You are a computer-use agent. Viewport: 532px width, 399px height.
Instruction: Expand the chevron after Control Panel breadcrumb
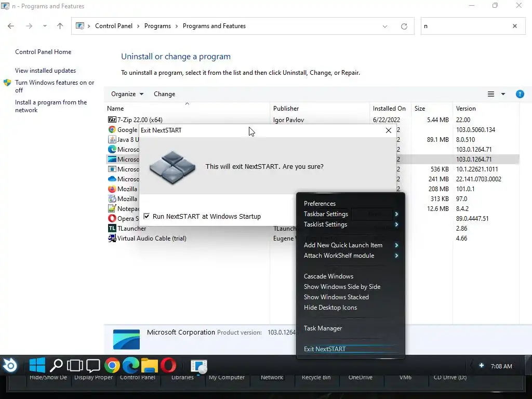(138, 26)
